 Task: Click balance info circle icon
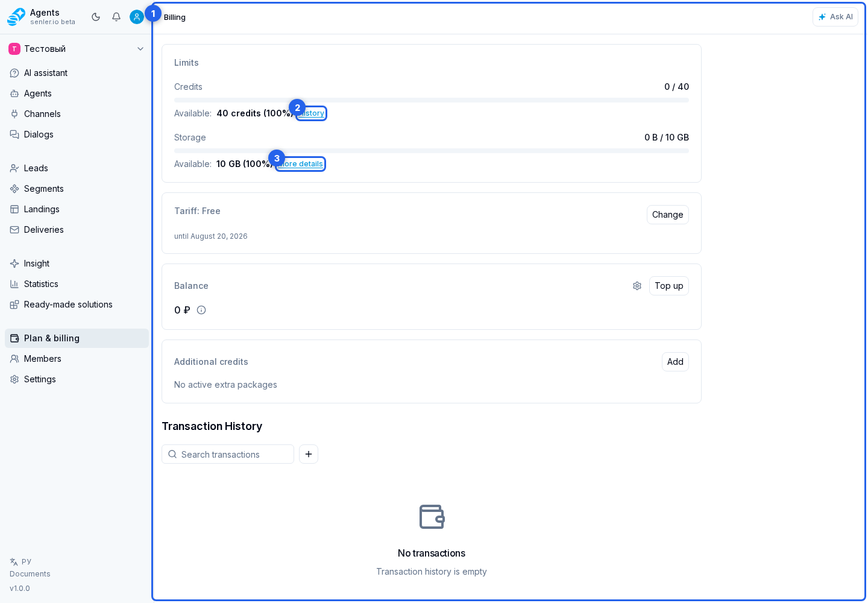tap(201, 310)
